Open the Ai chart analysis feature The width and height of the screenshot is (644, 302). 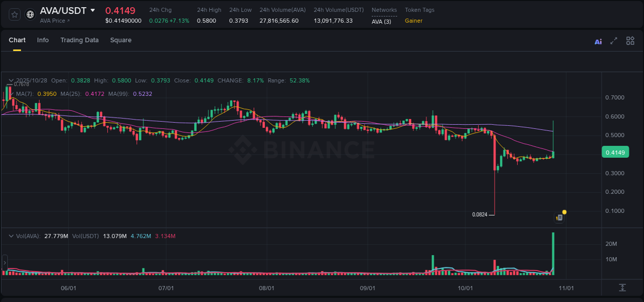[598, 41]
